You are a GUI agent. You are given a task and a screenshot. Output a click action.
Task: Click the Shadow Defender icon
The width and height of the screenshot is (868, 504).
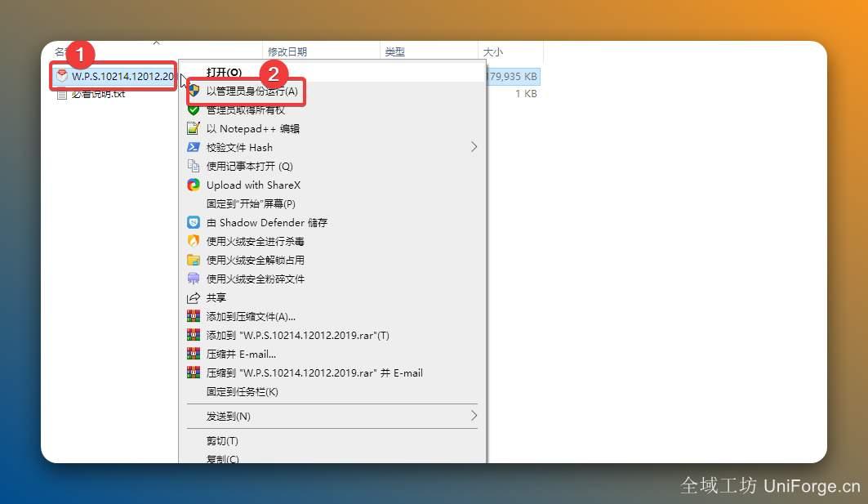tap(194, 223)
